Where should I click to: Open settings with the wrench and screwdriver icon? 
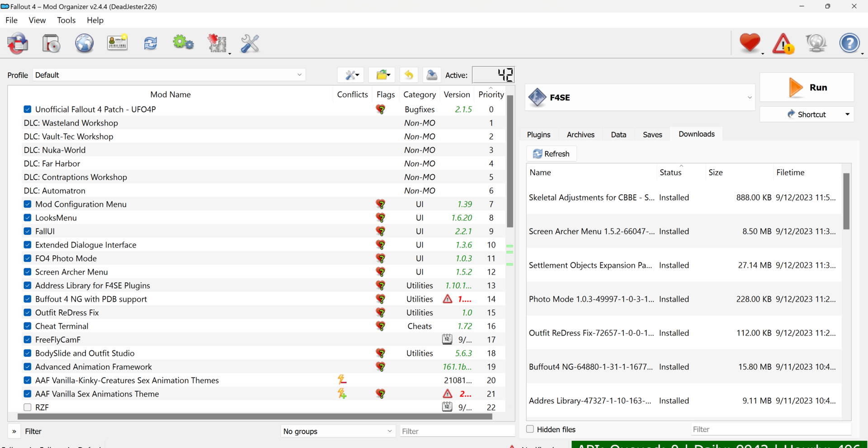pos(250,43)
